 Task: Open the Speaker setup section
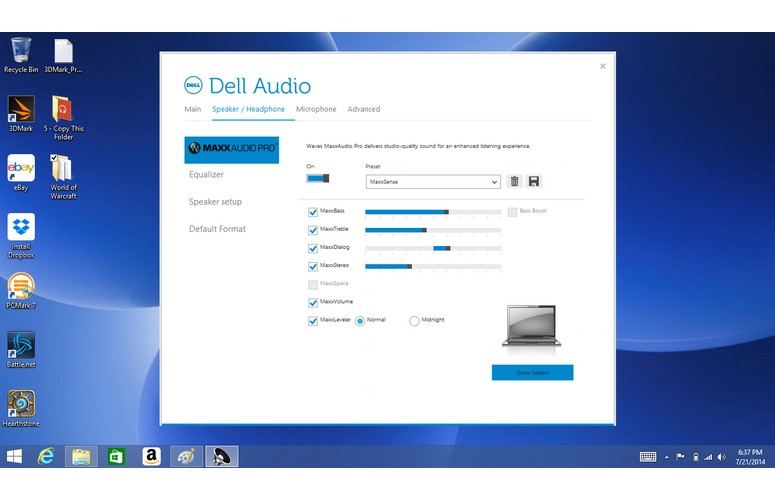[215, 202]
